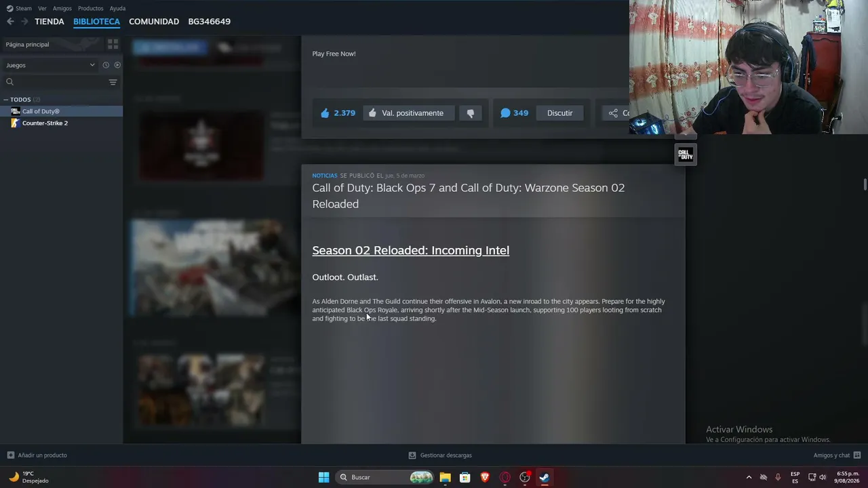Click the comment bubble count 349

pos(514,113)
